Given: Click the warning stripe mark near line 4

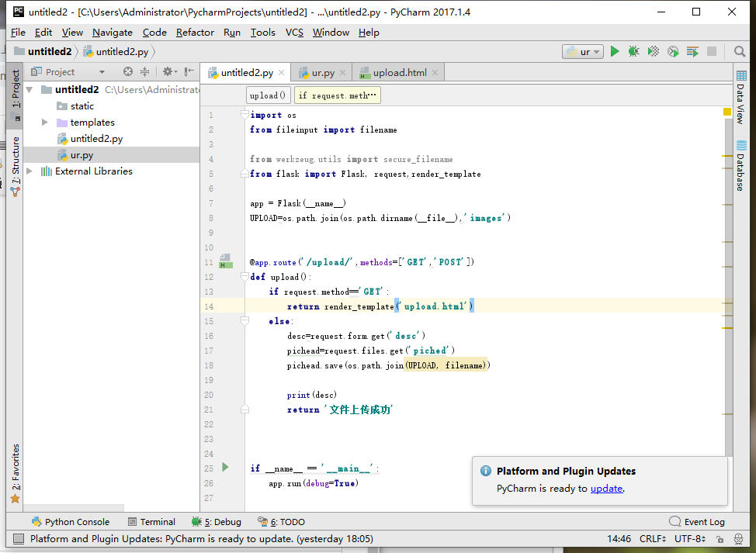Looking at the screenshot, I should (727, 156).
